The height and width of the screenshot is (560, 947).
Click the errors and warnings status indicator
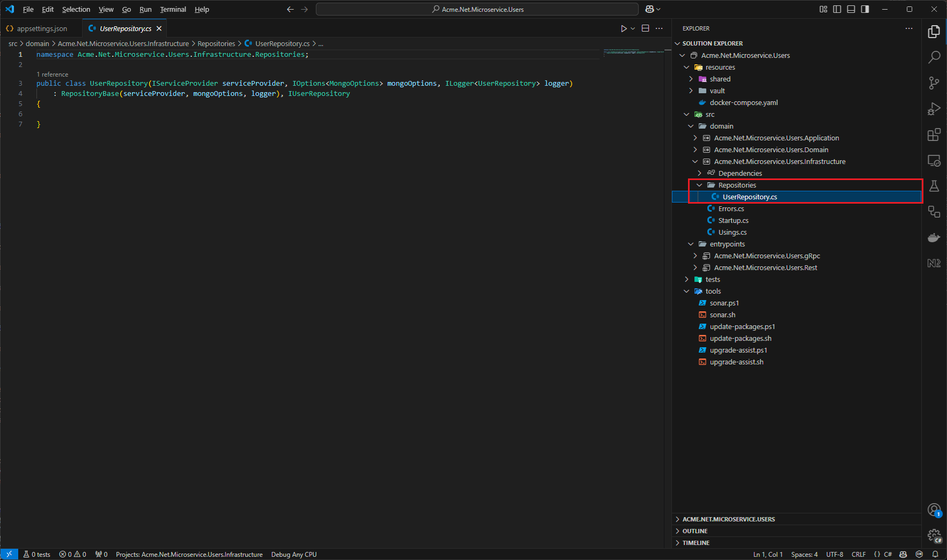point(72,554)
